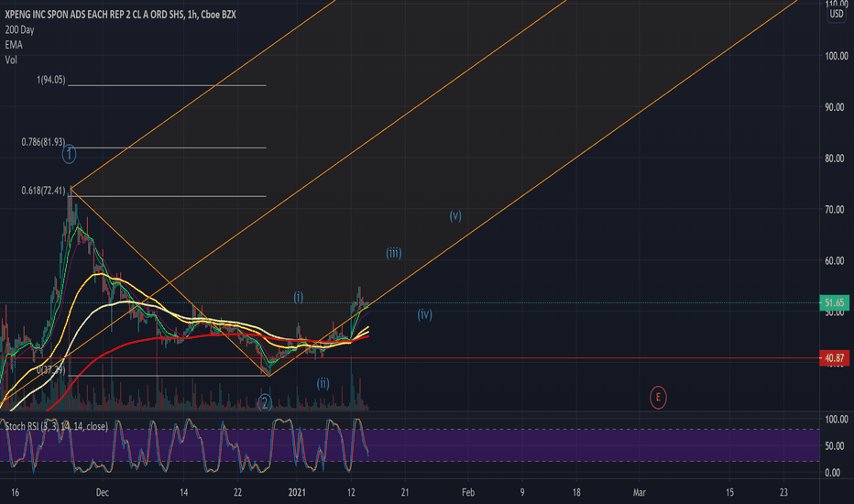Select the (ii) wave label
Screen dimensions: 854x504
[323, 383]
